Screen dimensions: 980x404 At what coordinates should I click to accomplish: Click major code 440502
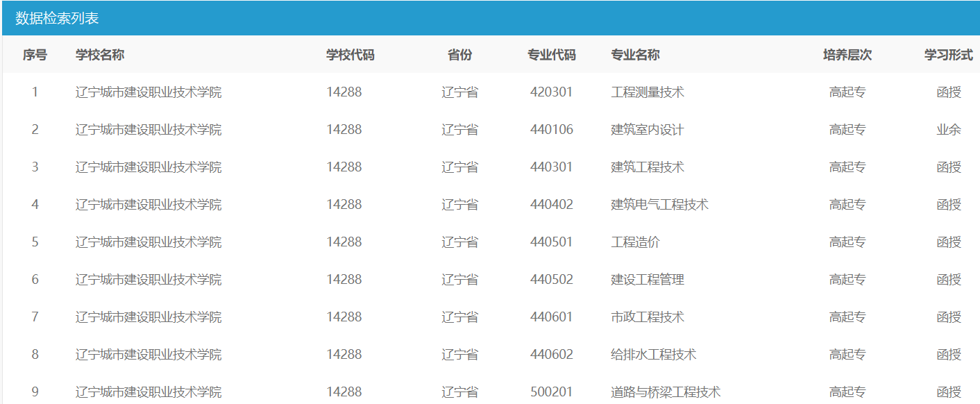pos(552,279)
